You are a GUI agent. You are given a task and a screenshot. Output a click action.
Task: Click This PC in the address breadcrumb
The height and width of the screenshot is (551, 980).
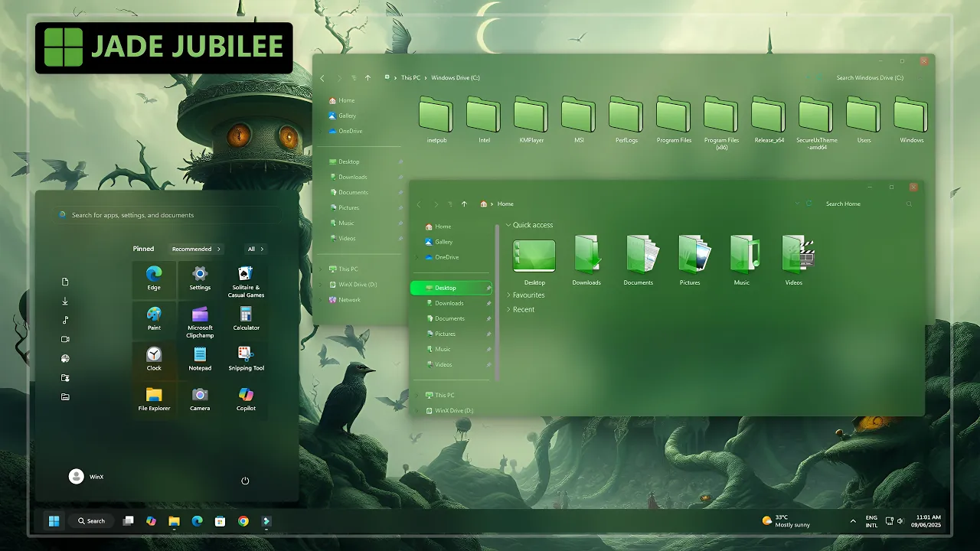pos(411,78)
